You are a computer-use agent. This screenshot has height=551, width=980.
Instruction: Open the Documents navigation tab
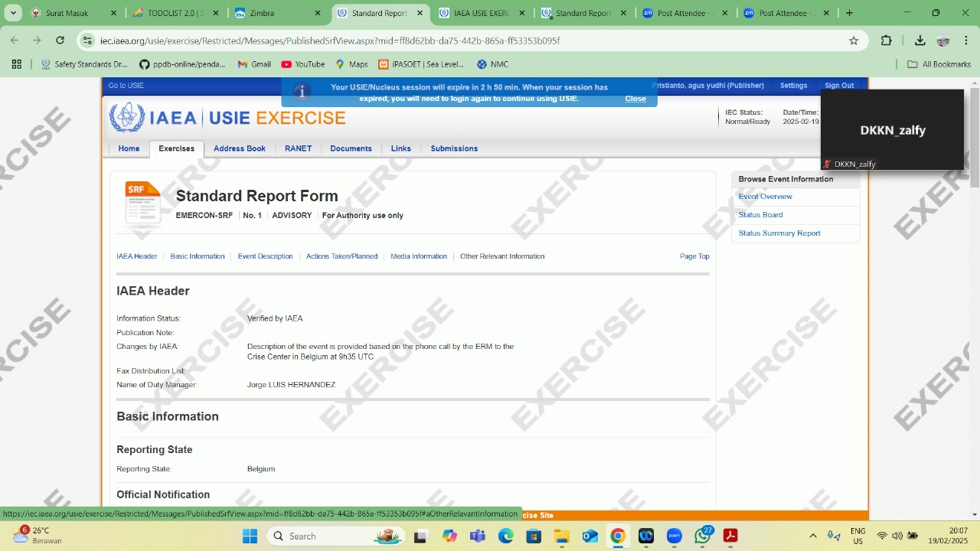[351, 148]
